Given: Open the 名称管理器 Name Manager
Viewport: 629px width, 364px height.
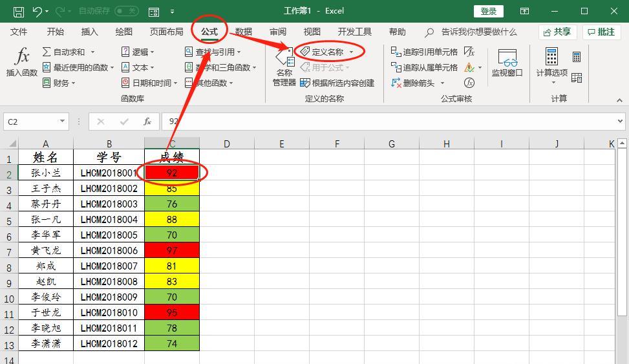Looking at the screenshot, I should pos(284,67).
